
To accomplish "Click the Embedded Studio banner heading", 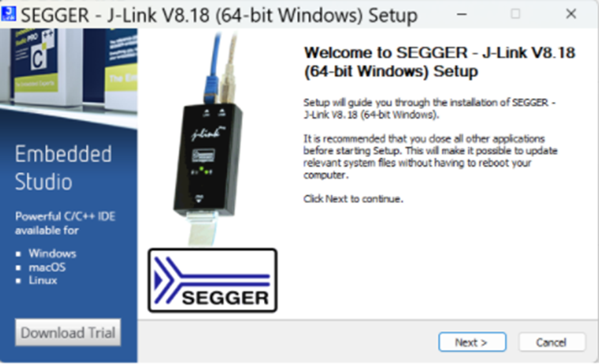I will pyautogui.click(x=63, y=167).
